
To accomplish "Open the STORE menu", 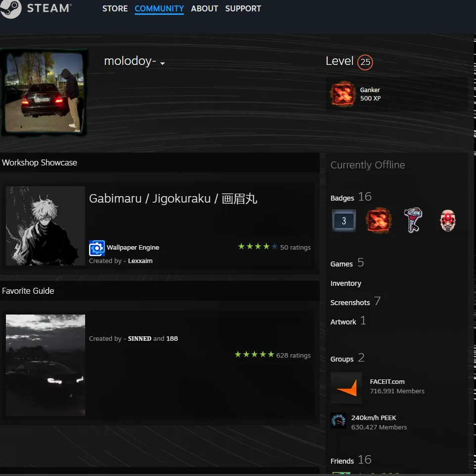I will pos(115,8).
